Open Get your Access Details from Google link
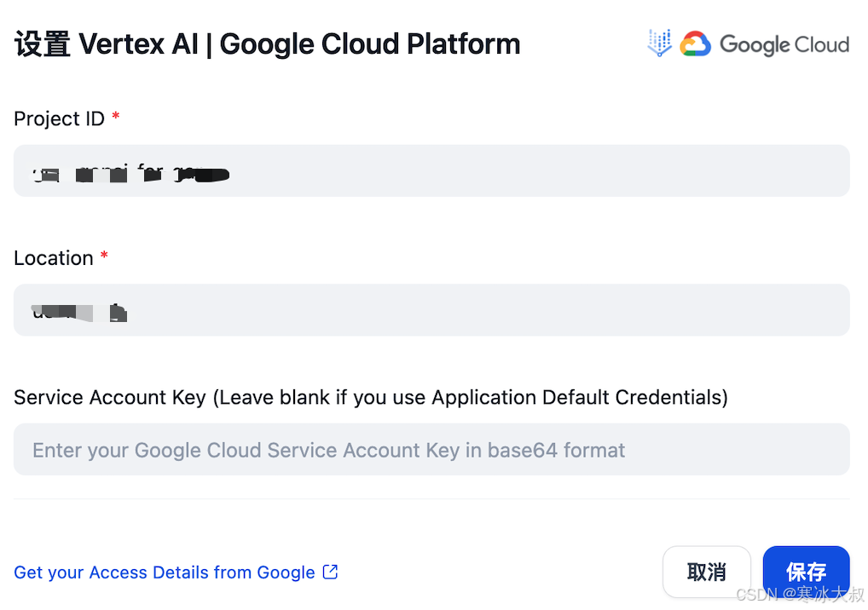Screen dimensions: 868x610 coord(165,573)
